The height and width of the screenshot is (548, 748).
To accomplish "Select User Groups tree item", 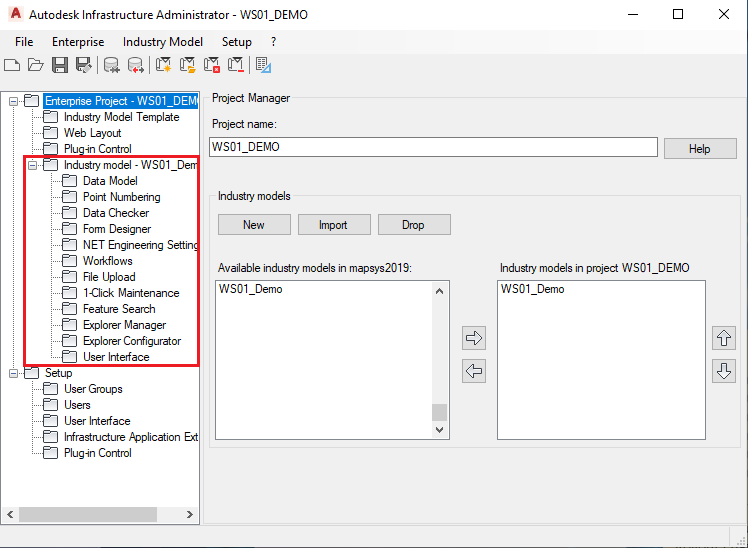I will [x=94, y=389].
